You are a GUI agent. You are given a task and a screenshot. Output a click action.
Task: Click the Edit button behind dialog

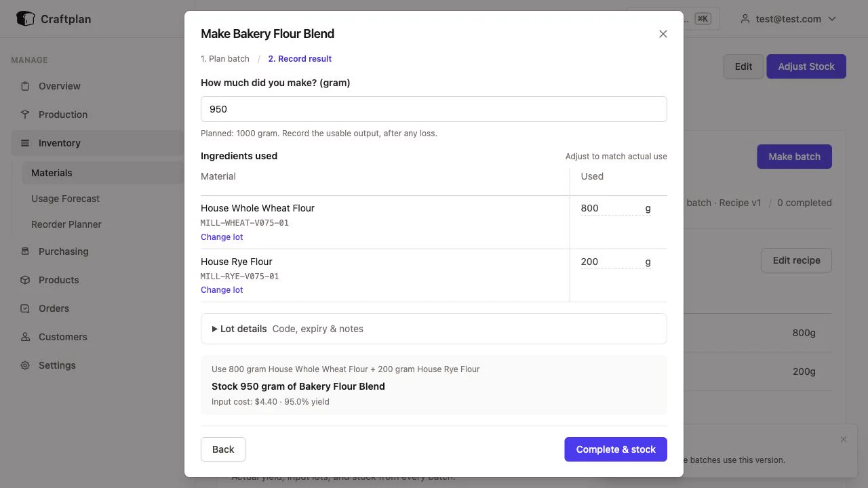pos(743,66)
